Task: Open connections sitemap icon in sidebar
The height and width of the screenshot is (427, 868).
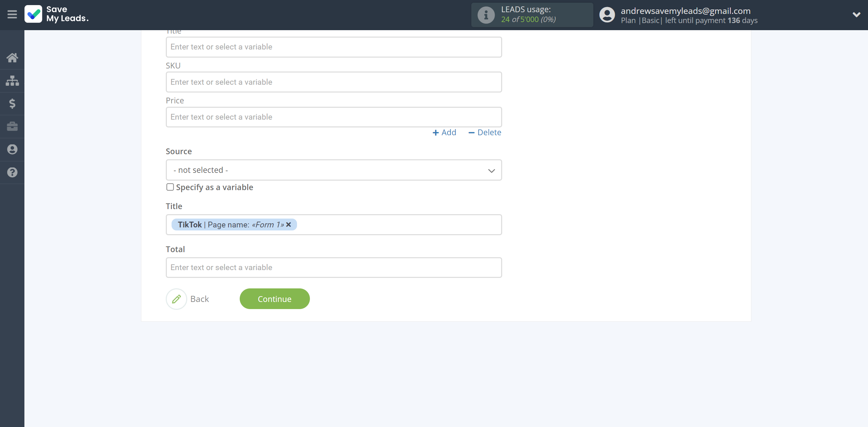Action: (x=12, y=81)
